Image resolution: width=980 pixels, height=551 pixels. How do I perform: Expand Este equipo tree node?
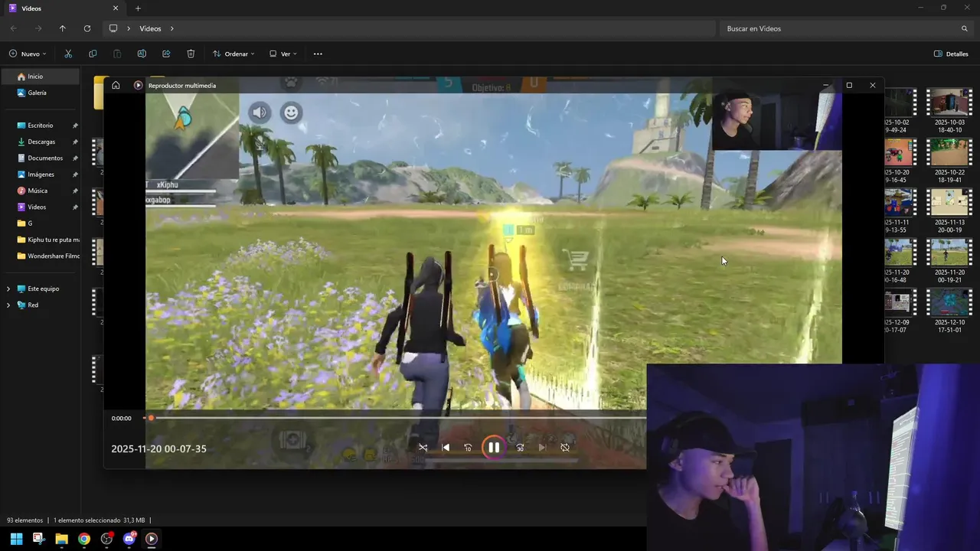tap(8, 289)
